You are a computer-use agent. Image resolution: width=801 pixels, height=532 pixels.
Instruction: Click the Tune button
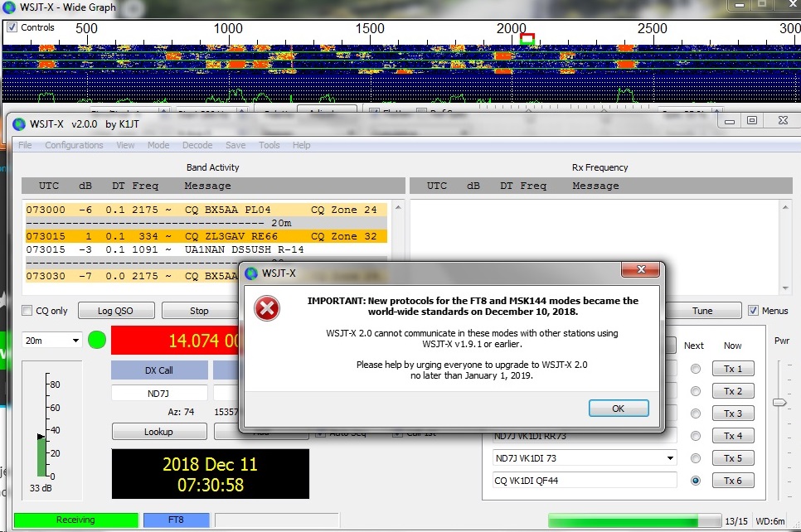[702, 311]
